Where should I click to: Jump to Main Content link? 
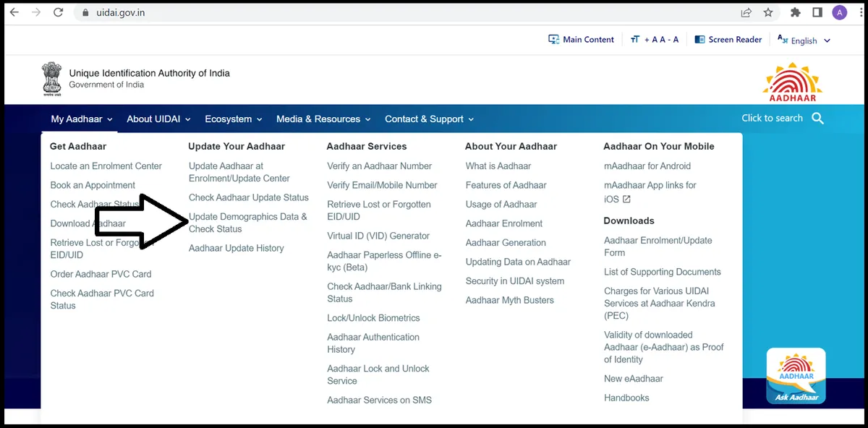pos(581,40)
